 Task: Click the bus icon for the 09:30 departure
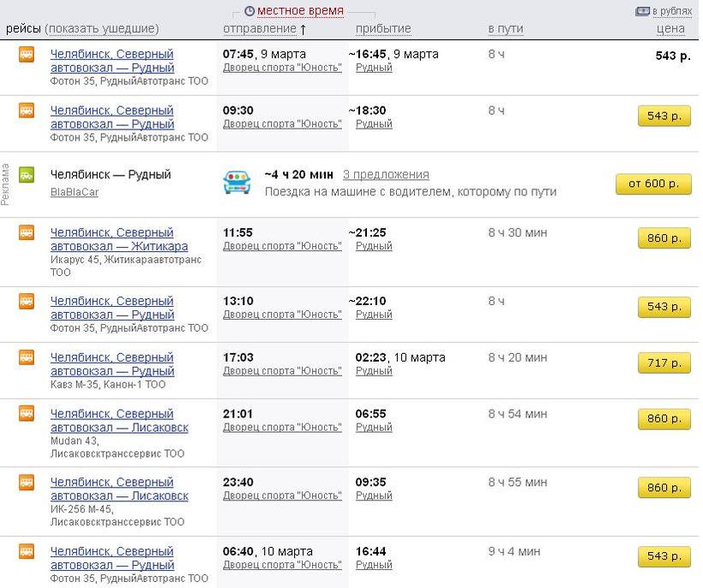(x=27, y=111)
